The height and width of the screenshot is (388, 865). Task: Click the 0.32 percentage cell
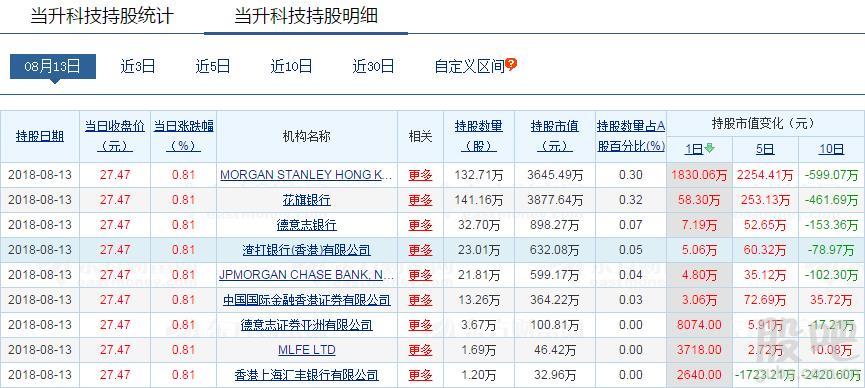point(631,200)
